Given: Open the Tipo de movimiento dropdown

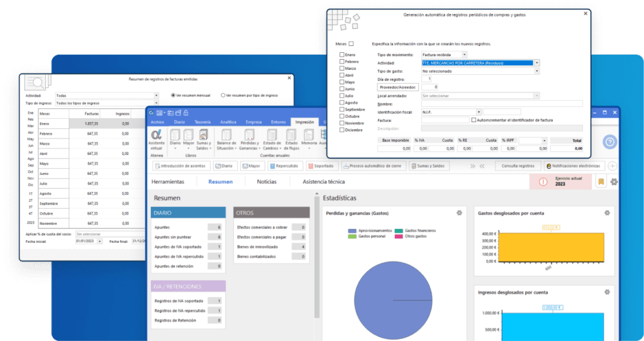Looking at the screenshot, I should (x=465, y=55).
